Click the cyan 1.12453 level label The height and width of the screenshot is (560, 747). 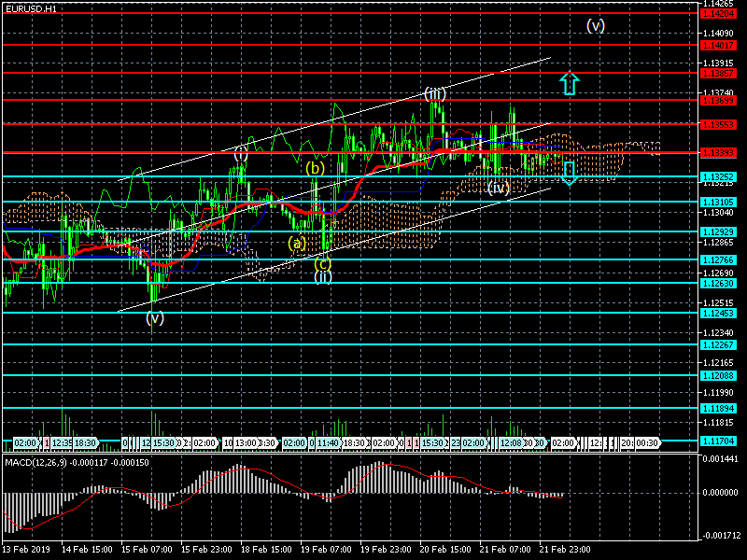718,314
